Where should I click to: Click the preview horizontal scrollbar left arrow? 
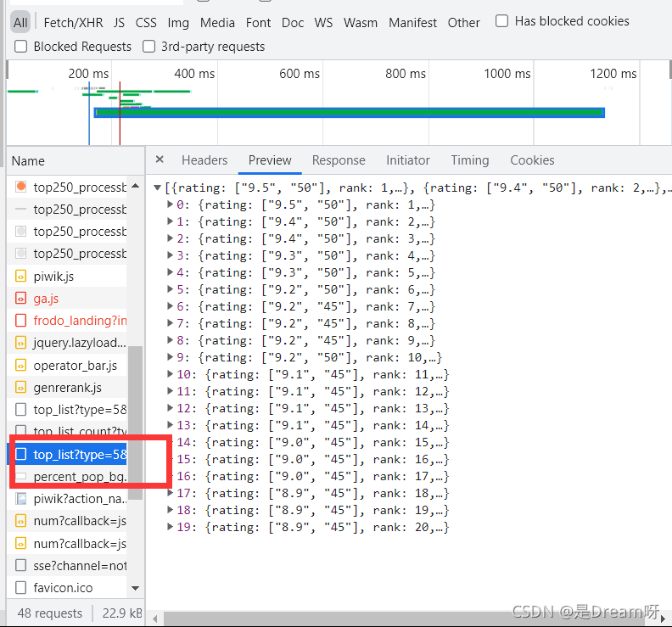click(x=154, y=619)
